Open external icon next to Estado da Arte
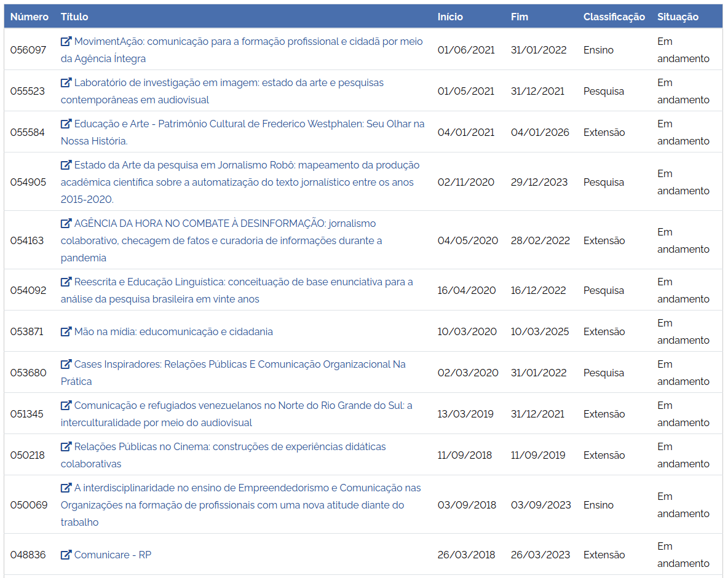728x578 pixels. tap(66, 165)
